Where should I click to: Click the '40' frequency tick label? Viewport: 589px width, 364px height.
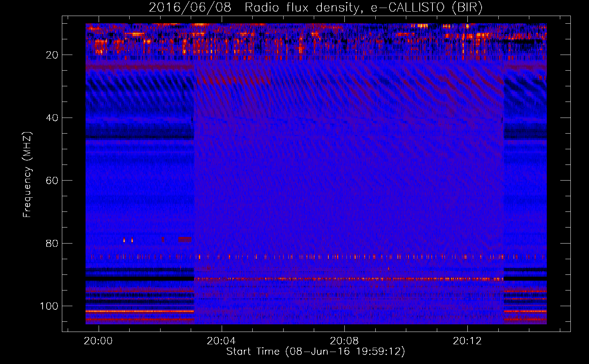(x=52, y=118)
